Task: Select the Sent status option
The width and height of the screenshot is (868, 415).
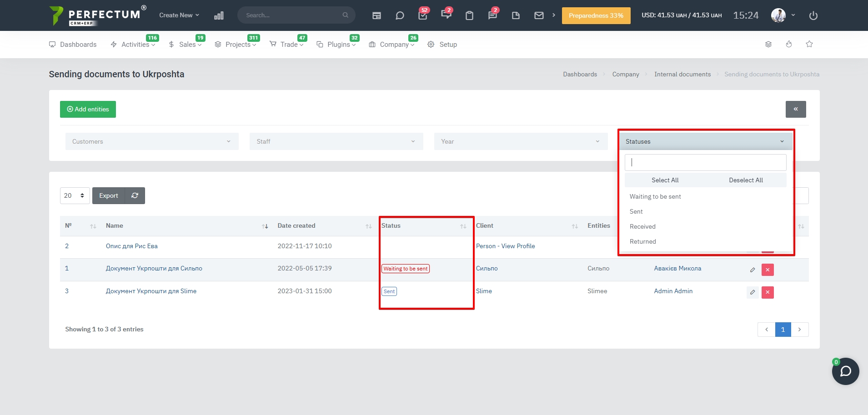Action: tap(706, 211)
